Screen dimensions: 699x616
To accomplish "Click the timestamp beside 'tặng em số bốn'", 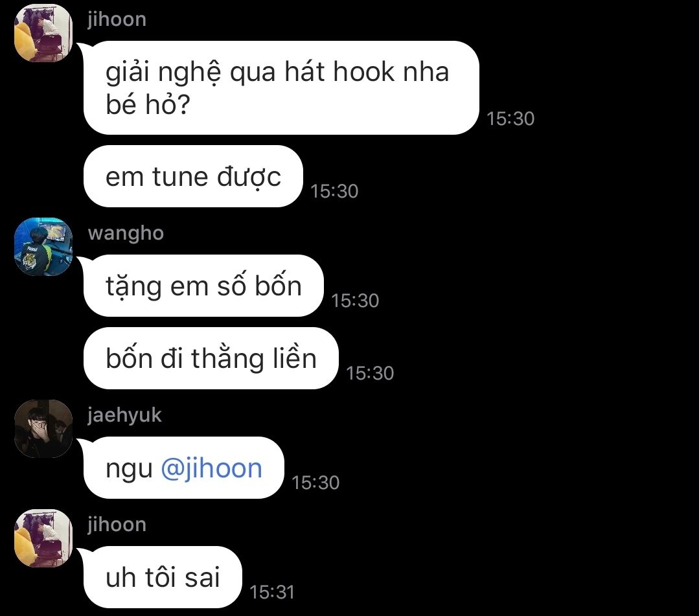I will point(355,301).
